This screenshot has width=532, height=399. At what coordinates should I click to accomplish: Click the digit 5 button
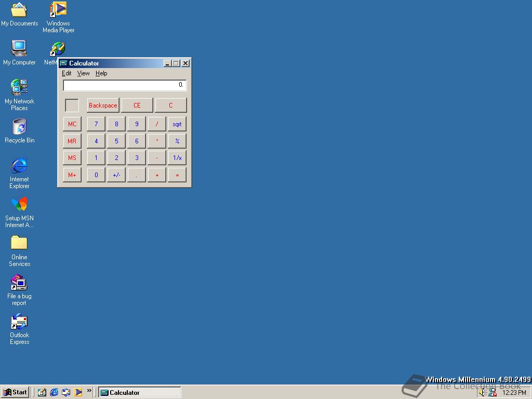point(116,141)
